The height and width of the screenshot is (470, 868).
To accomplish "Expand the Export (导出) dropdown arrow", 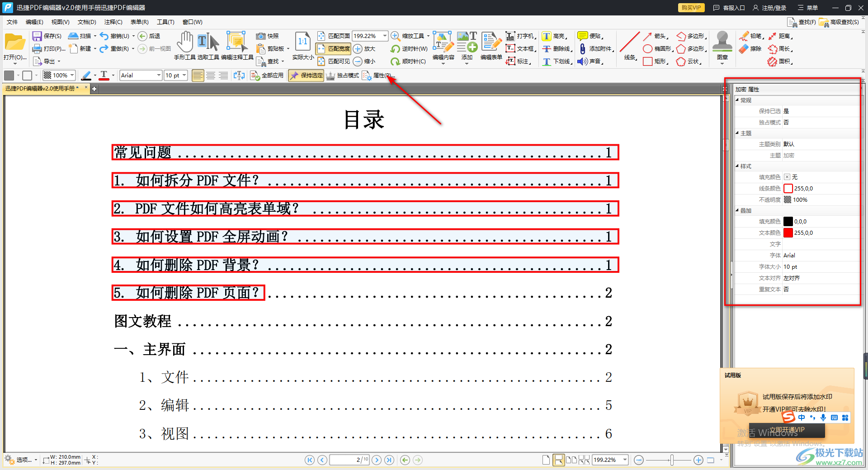I will (59, 62).
